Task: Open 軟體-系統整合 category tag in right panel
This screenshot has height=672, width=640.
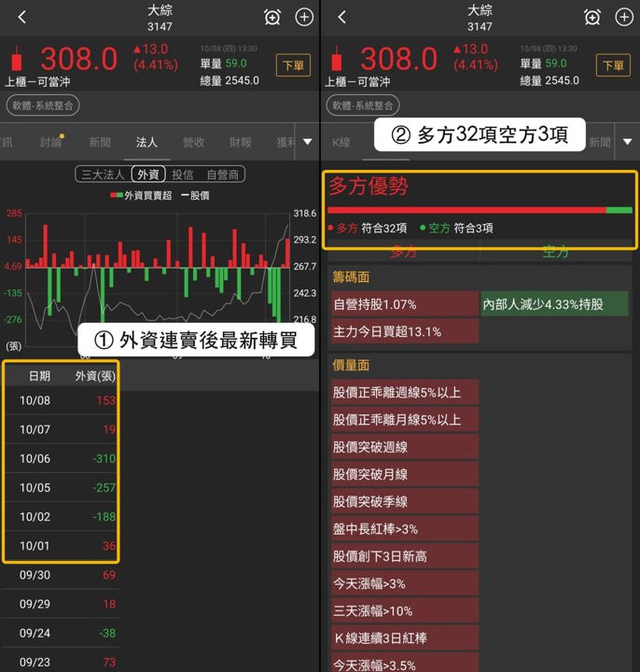Action: (x=363, y=105)
